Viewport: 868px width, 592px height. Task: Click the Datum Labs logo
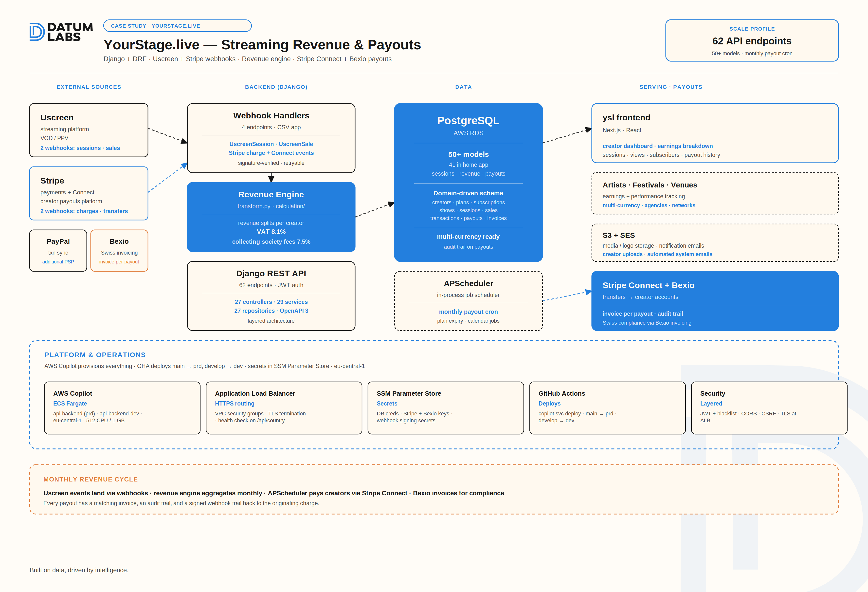point(61,32)
